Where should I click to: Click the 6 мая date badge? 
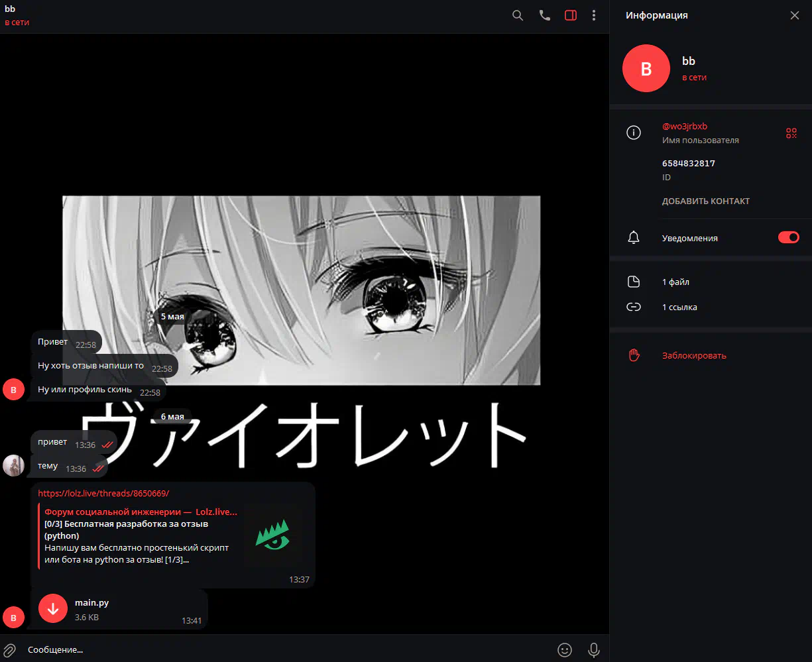172,417
